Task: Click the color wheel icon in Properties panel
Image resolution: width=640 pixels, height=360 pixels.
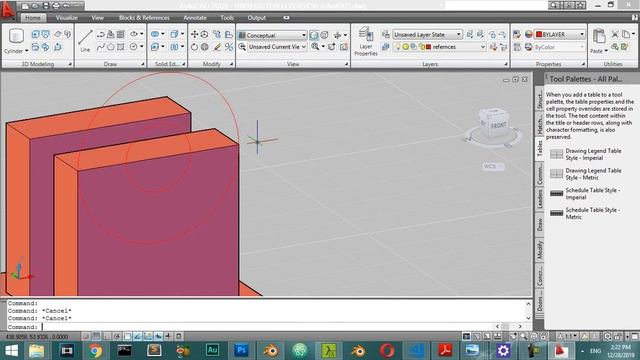Action: pyautogui.click(x=529, y=35)
